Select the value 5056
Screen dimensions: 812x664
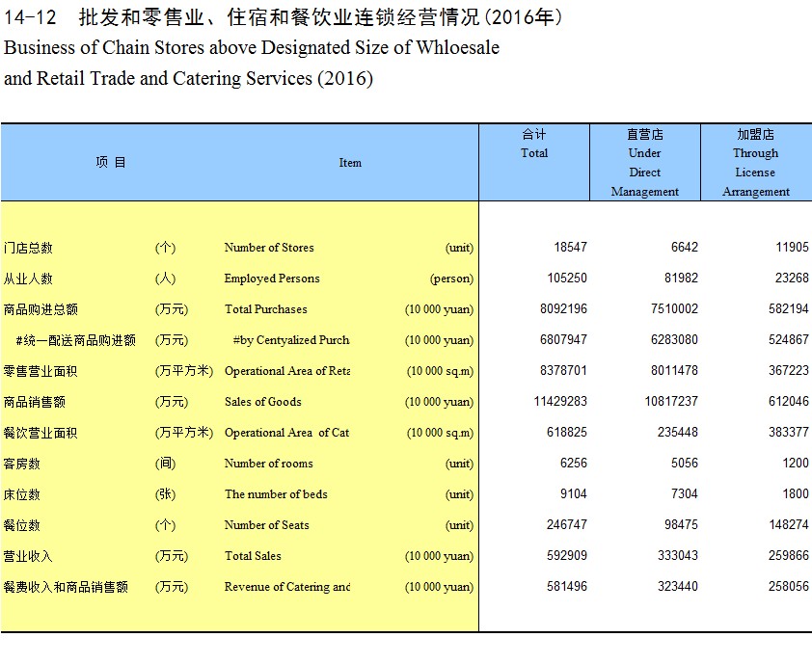(684, 463)
